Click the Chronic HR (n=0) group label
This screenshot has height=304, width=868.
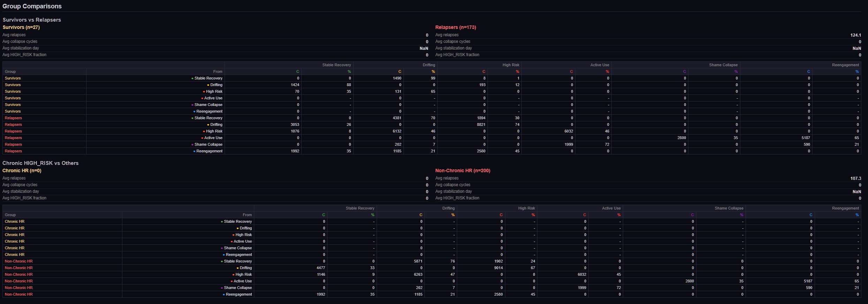coord(22,170)
